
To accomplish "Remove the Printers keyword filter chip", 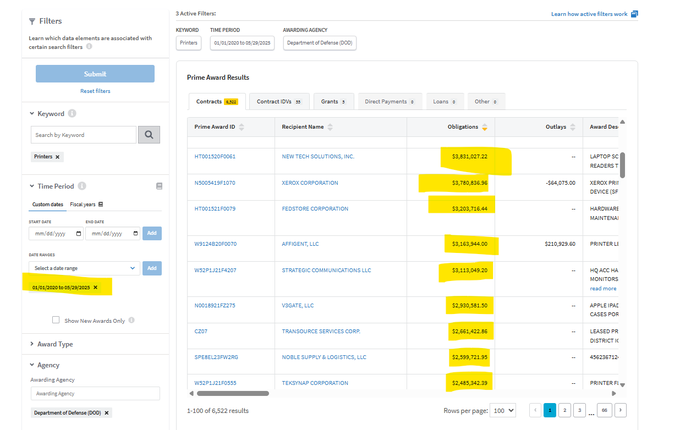I will click(58, 157).
